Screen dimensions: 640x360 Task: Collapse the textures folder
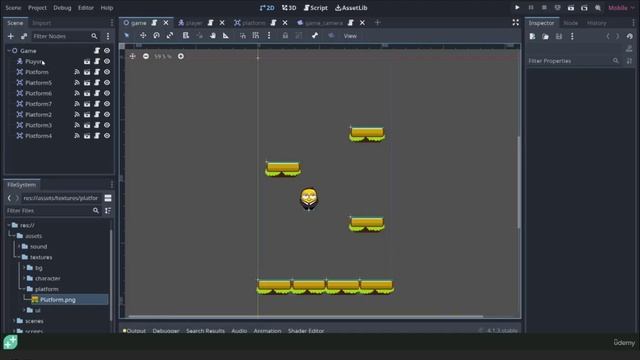[19, 257]
